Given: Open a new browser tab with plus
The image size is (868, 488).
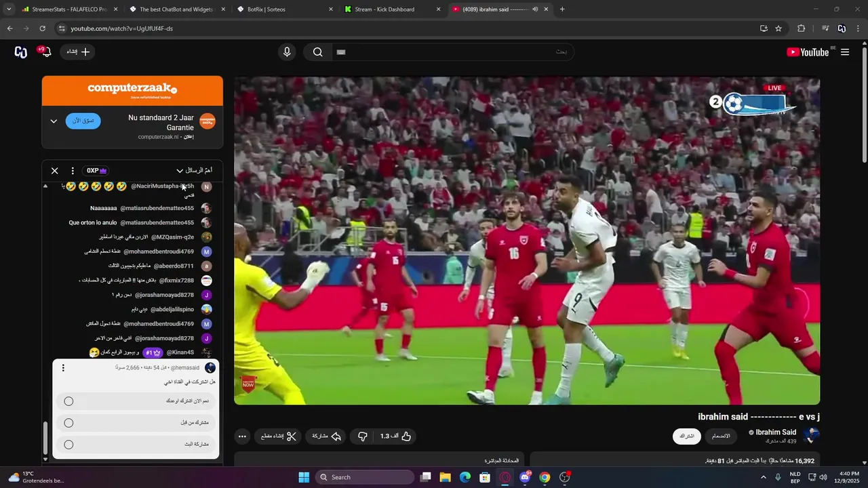Looking at the screenshot, I should coord(562,9).
